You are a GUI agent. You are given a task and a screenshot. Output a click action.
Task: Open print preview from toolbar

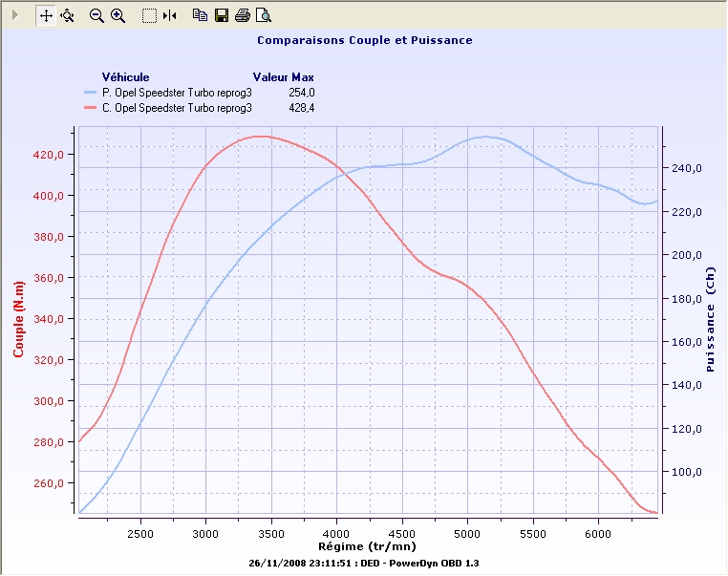tap(264, 15)
